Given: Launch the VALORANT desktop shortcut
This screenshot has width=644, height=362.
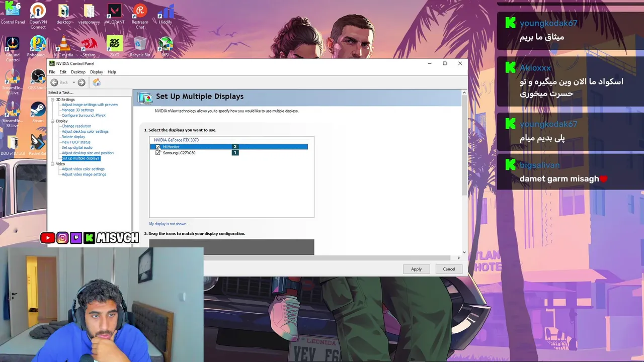Looking at the screenshot, I should coord(115,13).
